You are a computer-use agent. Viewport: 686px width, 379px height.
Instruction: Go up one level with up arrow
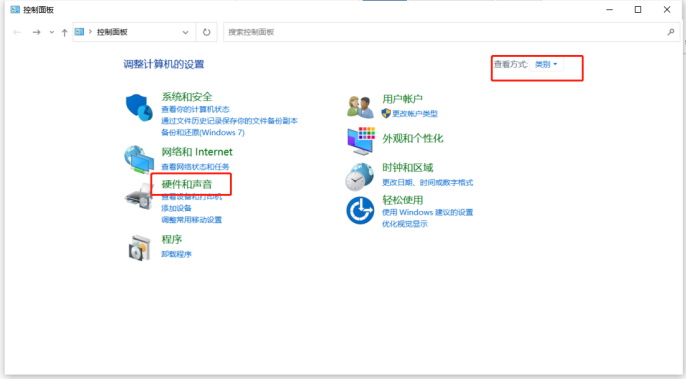(x=64, y=32)
